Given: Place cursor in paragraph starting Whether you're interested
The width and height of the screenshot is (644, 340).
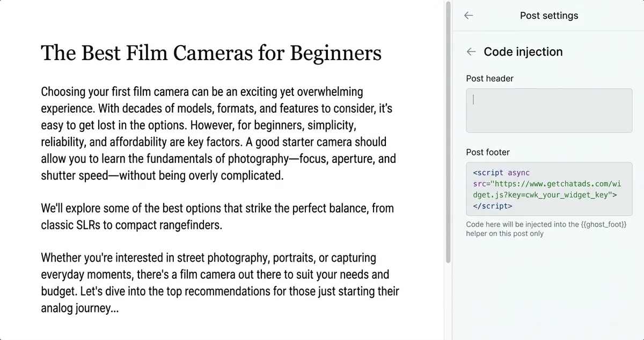Looking at the screenshot, I should 220,283.
